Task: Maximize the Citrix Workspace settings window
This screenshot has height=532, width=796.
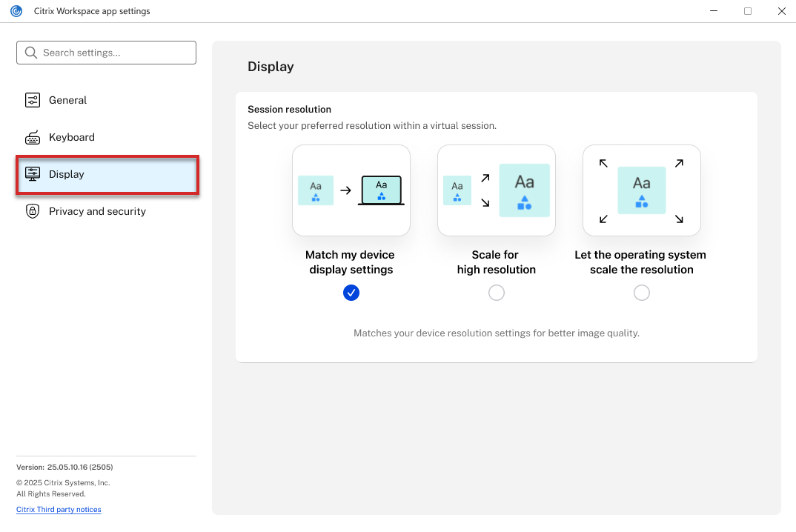Action: point(748,11)
